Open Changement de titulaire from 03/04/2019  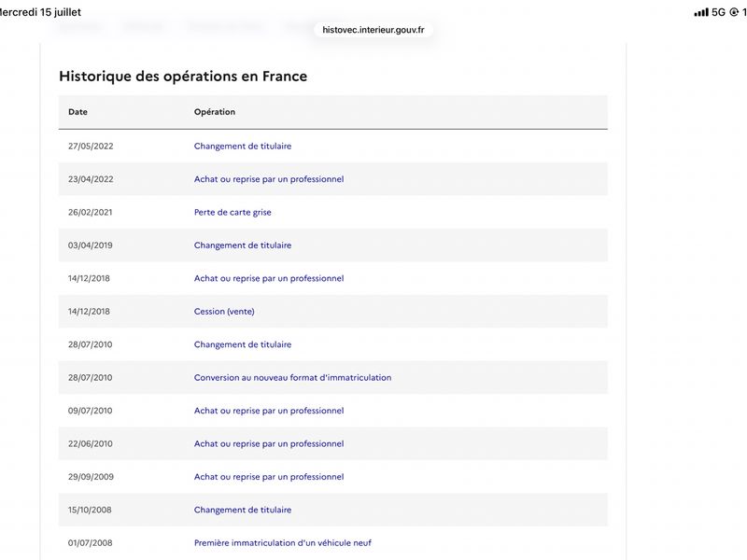click(243, 245)
